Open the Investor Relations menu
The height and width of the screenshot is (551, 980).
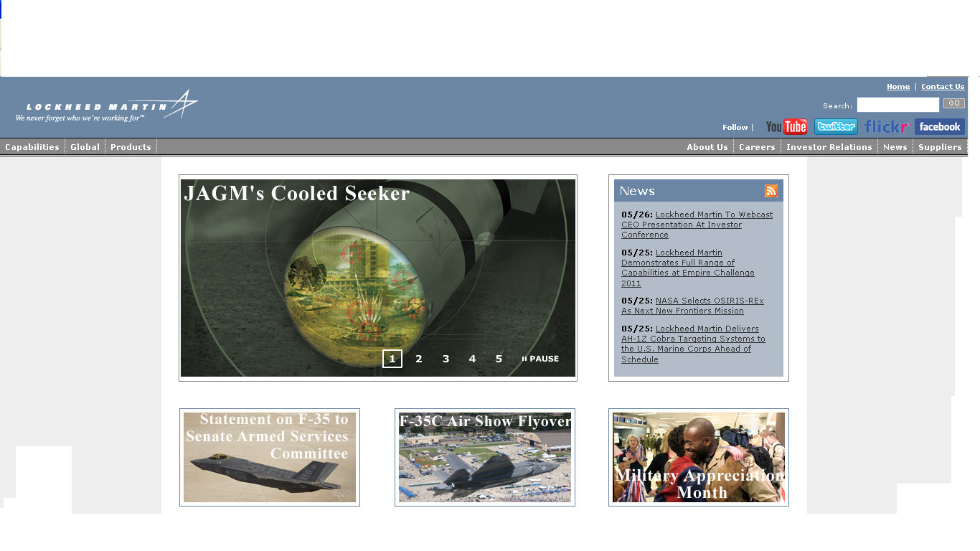tap(829, 147)
